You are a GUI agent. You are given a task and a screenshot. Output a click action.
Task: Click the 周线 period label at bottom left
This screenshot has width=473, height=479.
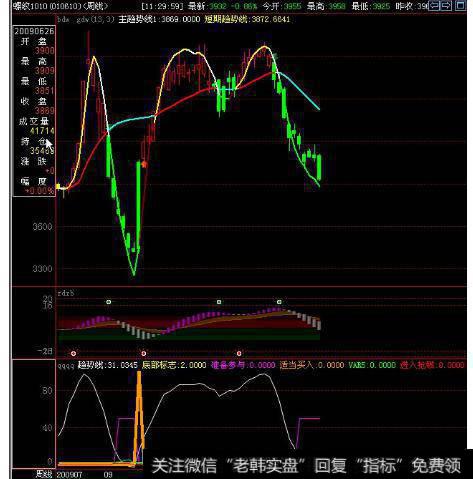(44, 474)
